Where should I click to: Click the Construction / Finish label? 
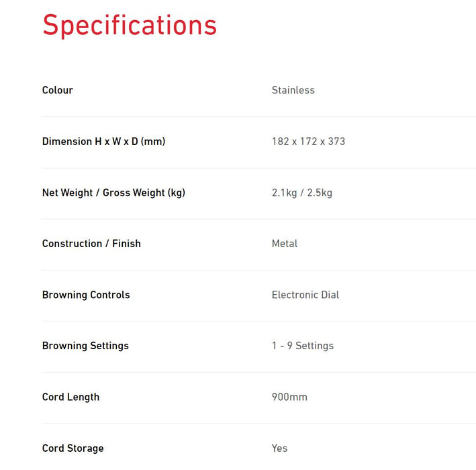[91, 244]
